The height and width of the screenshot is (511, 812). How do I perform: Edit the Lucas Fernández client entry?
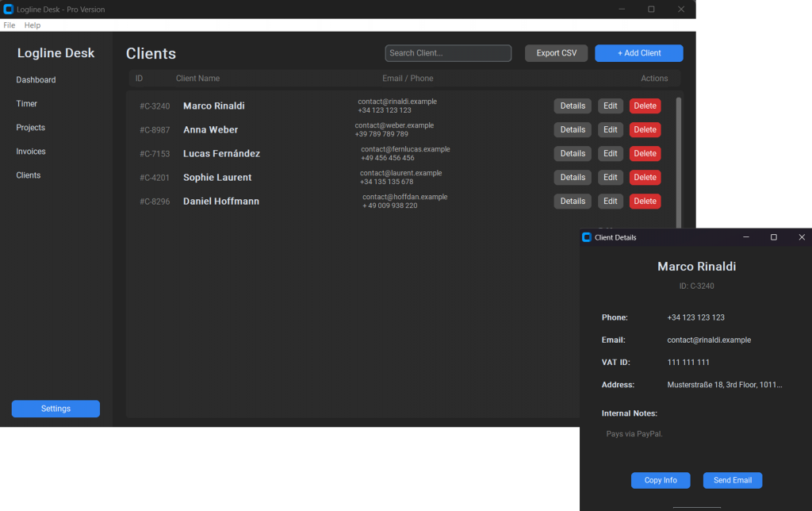pyautogui.click(x=610, y=154)
